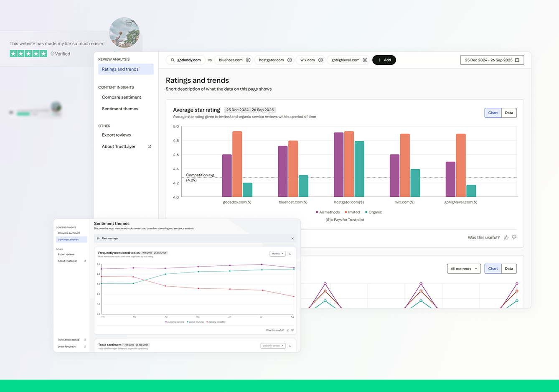Toggle the lower chart to Data view
559x392 pixels.
click(509, 269)
